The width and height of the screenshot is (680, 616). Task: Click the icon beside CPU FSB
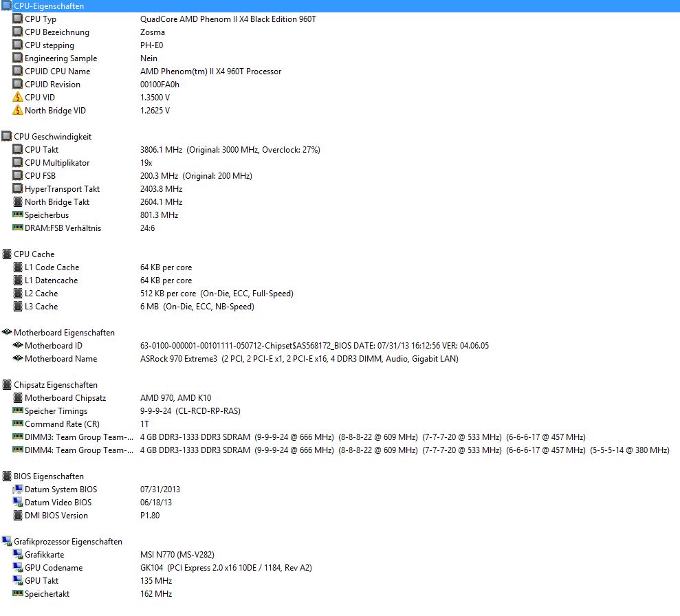[17, 175]
